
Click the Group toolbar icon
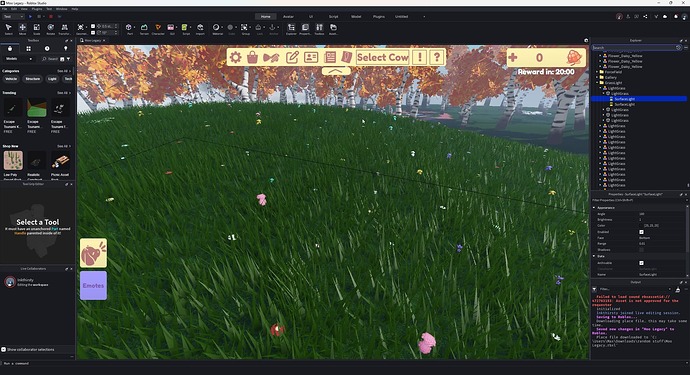click(x=245, y=29)
